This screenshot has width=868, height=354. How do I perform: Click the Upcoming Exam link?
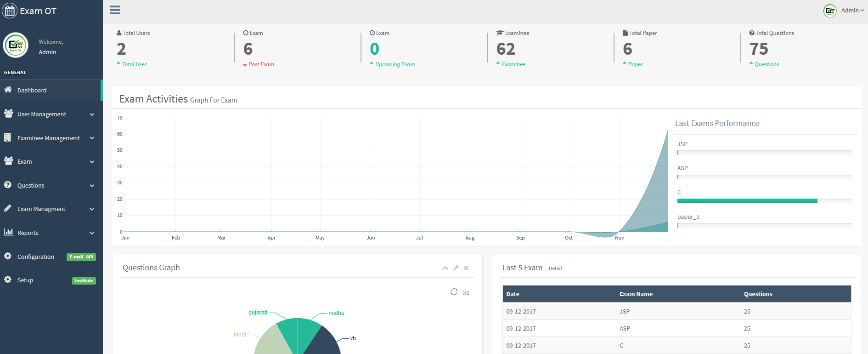click(x=395, y=64)
